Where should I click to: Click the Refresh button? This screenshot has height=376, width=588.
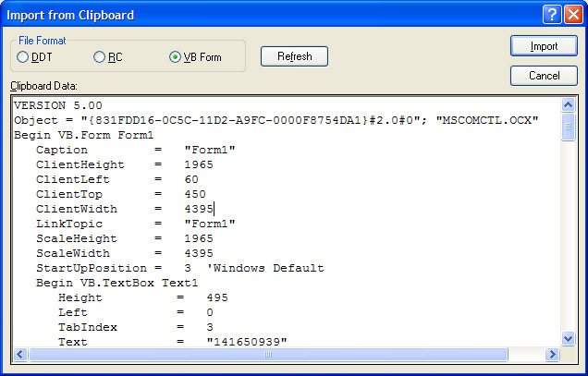pyautogui.click(x=294, y=56)
